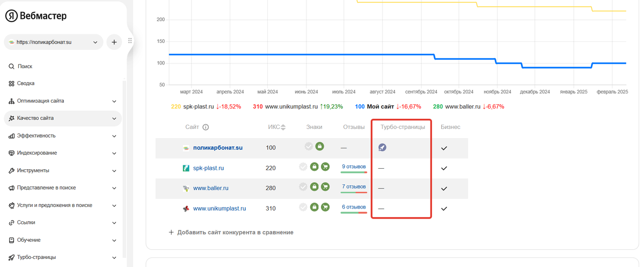Screen dimensions: 644x267
Task: Click 6 отзывов for www.unikumplast.ru
Action: (354, 207)
